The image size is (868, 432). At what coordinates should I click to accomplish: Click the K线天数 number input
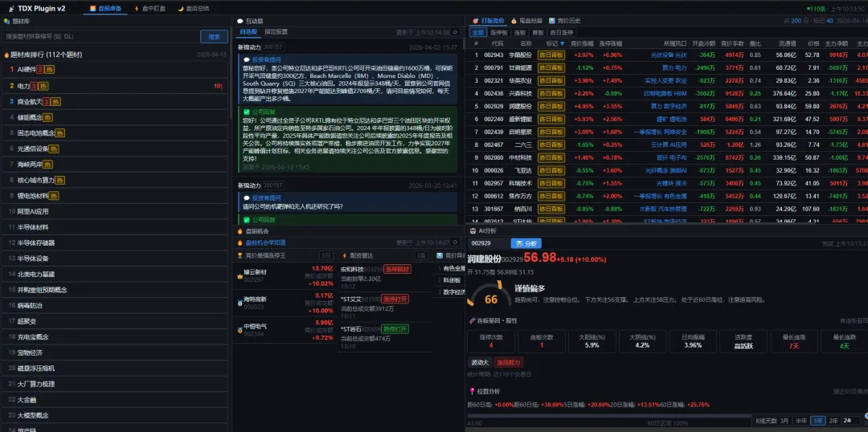click(851, 421)
